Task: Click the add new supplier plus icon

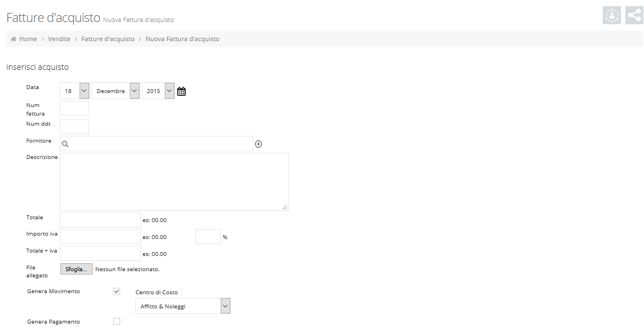Action: tap(259, 144)
